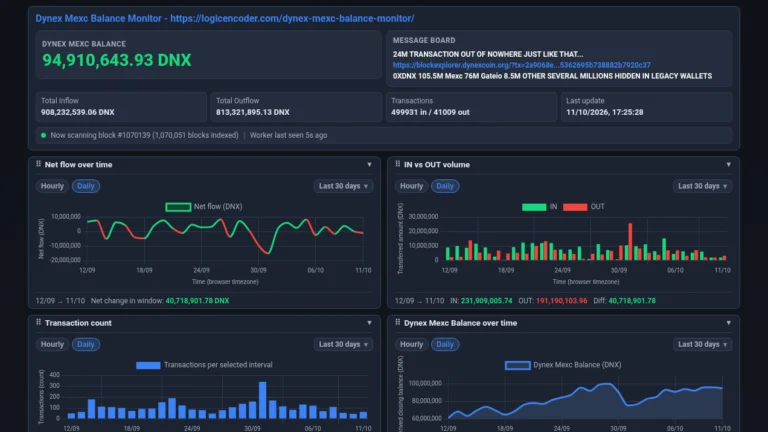Open Last 30 days dropdown in Balance over time panel
The height and width of the screenshot is (432, 768).
click(702, 344)
